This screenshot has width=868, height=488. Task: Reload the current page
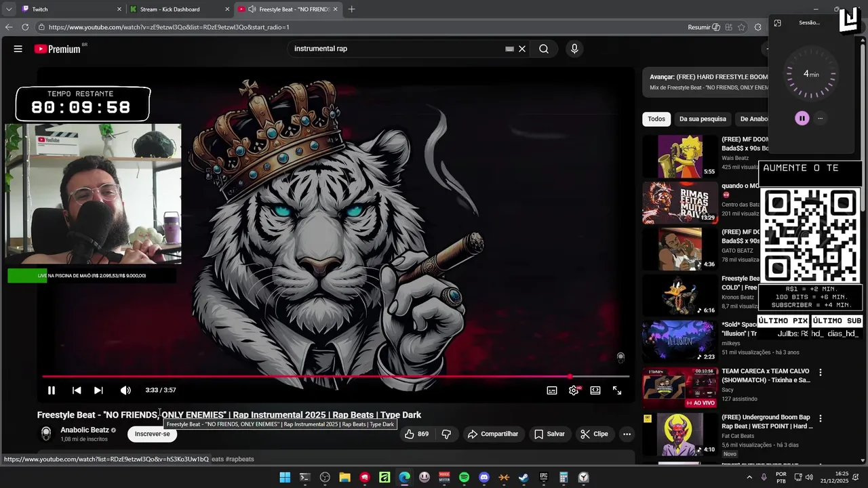coord(25,27)
